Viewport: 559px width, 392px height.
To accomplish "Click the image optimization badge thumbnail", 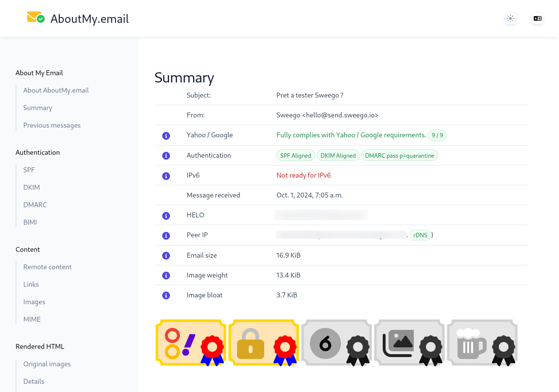I will point(409,343).
